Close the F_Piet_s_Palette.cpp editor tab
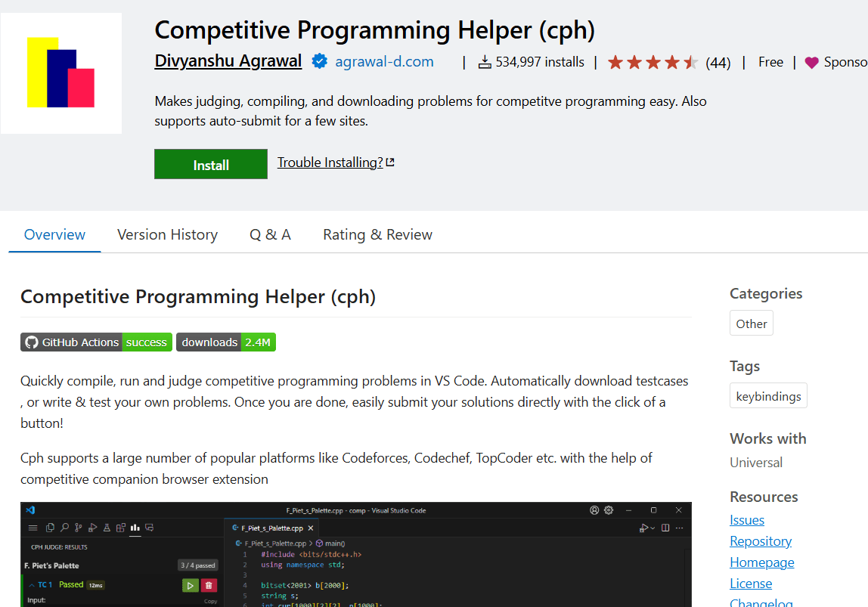This screenshot has height=607, width=868. tap(311, 528)
